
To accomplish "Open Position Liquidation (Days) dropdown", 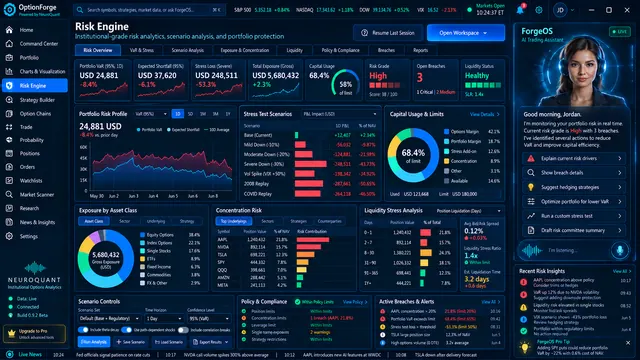I will pos(469,211).
